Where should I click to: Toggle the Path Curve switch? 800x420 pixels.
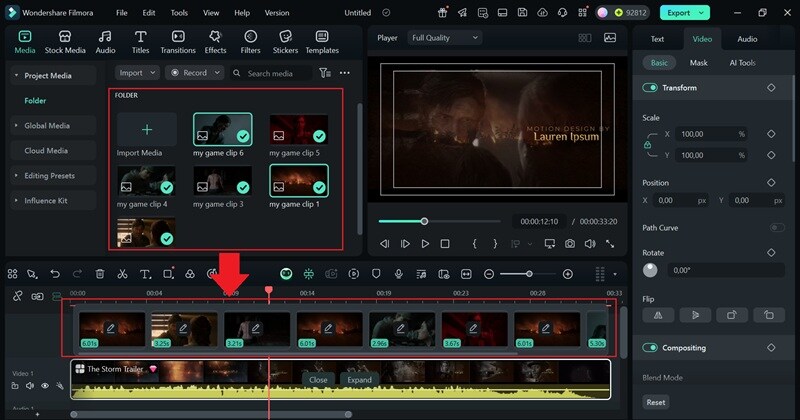(x=777, y=228)
